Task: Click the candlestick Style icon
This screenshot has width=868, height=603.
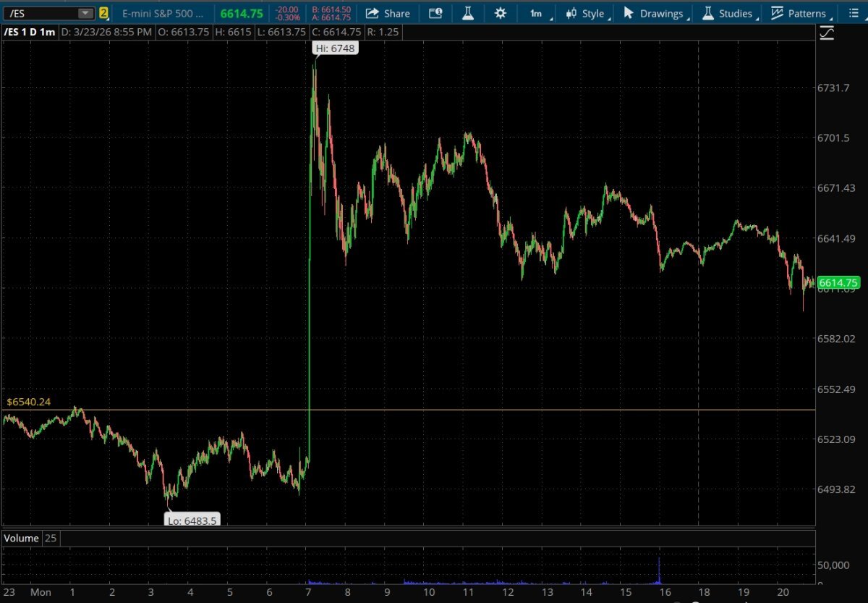Action: pos(571,13)
